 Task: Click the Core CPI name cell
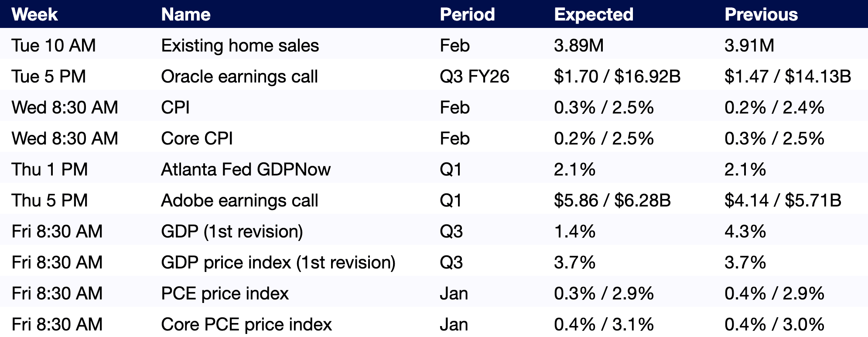click(x=197, y=138)
